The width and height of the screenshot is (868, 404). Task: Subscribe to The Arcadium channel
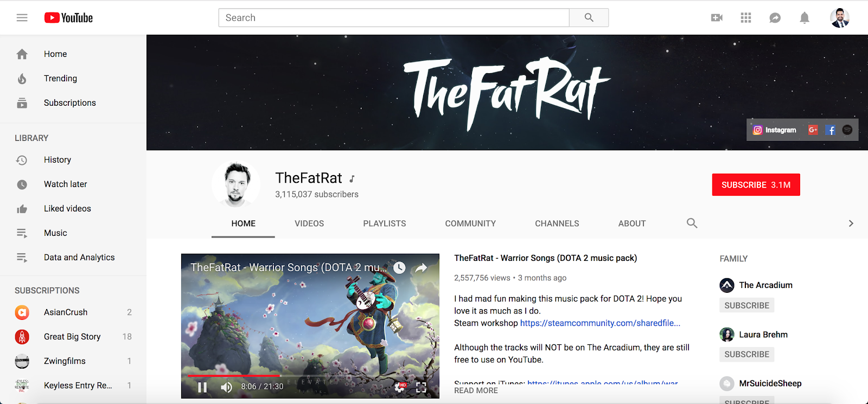(746, 305)
